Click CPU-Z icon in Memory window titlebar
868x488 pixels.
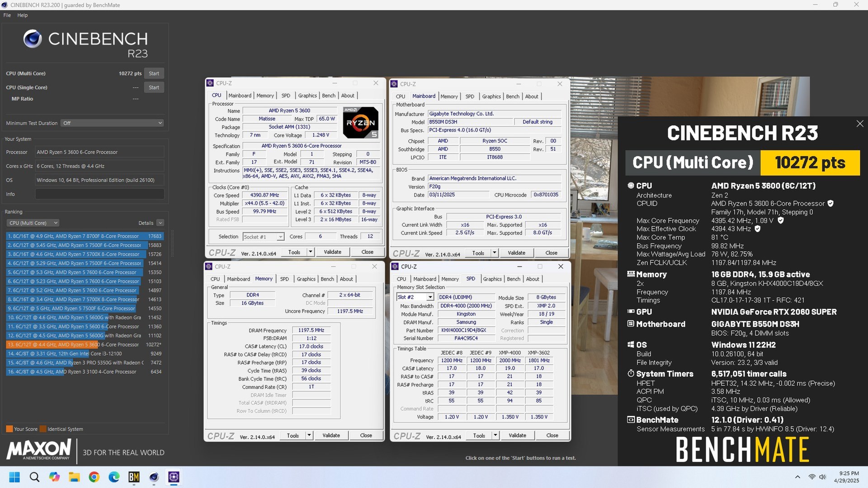pyautogui.click(x=209, y=267)
